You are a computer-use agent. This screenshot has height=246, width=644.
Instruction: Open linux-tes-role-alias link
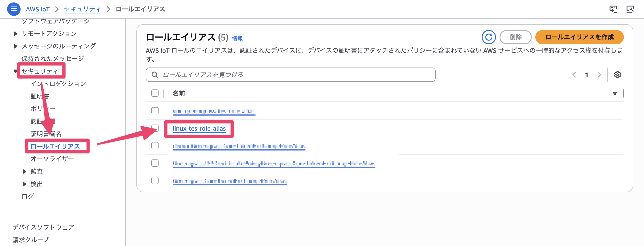pos(199,129)
